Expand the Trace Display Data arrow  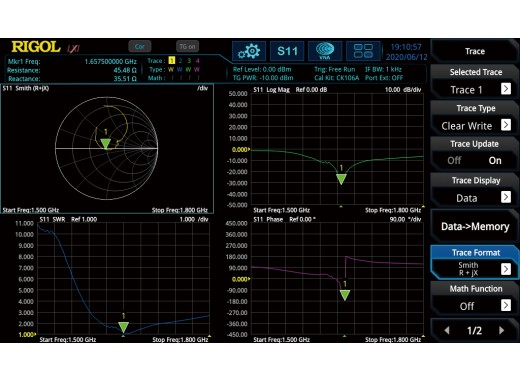(506, 197)
